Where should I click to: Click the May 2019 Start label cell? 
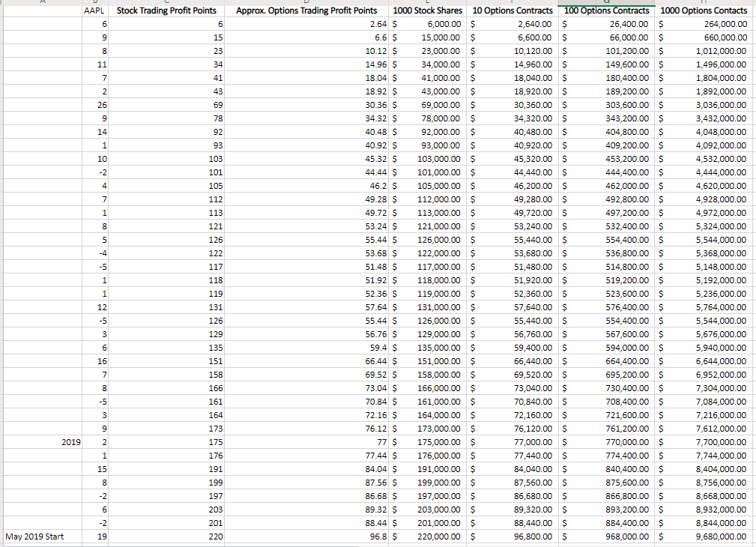[34, 537]
